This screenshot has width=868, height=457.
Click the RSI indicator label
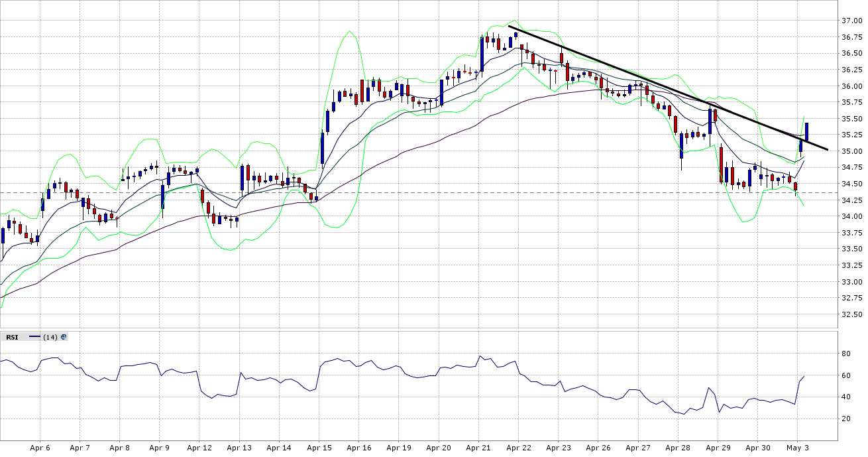pos(12,337)
